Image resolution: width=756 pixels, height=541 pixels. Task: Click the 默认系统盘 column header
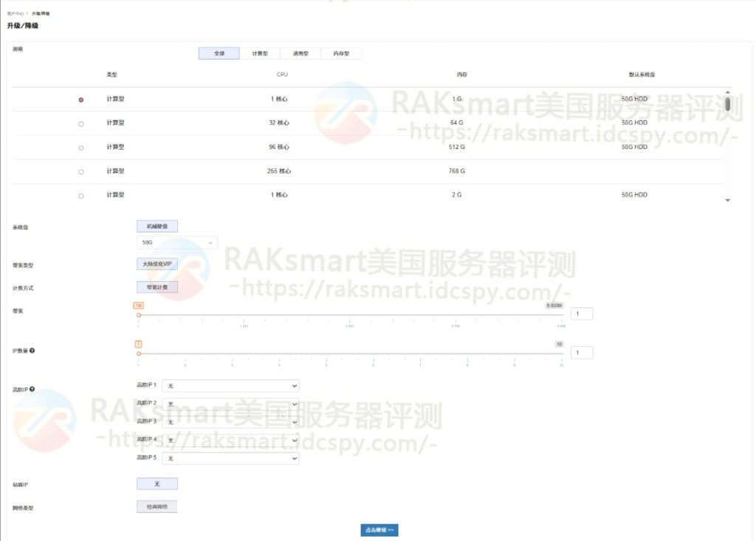click(642, 75)
